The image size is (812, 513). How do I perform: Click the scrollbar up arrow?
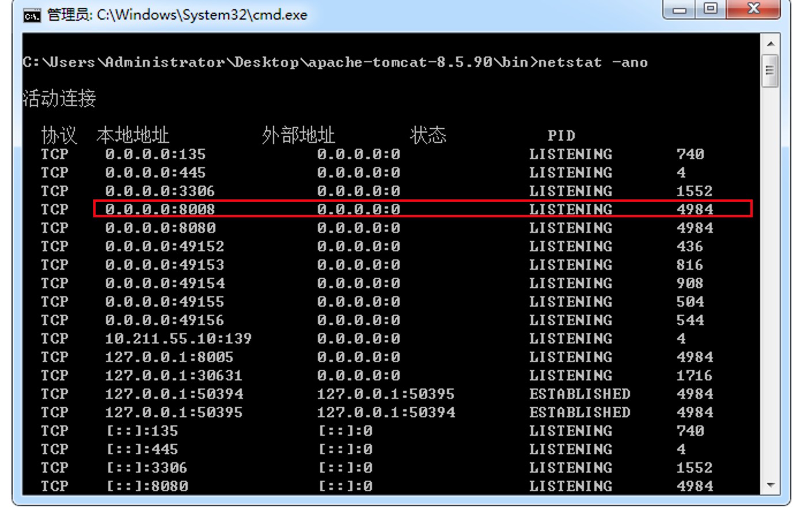(770, 44)
